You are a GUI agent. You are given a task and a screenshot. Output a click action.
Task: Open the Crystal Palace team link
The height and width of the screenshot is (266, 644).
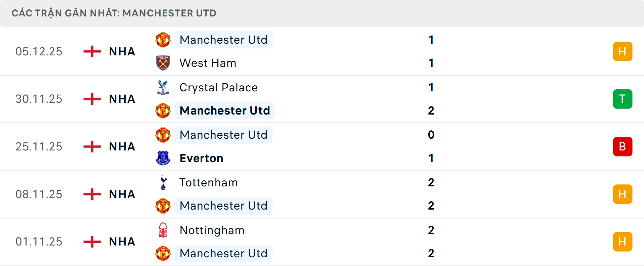[219, 88]
